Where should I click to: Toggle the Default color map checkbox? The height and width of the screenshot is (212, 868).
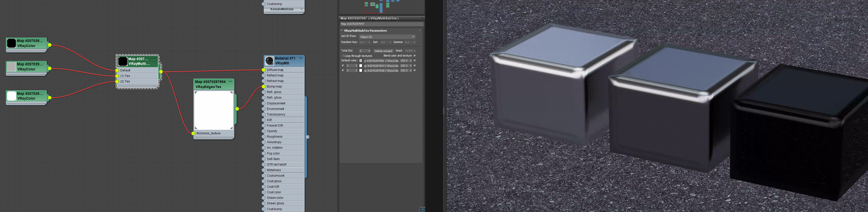point(414,60)
